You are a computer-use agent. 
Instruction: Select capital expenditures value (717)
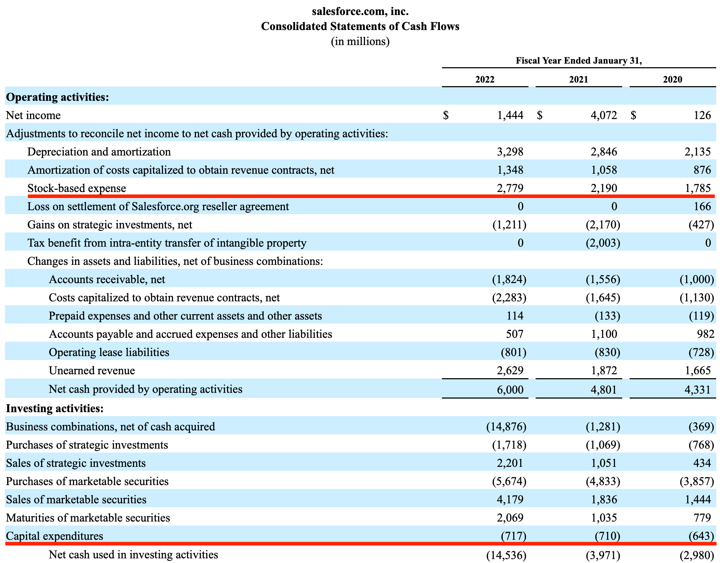coord(513,536)
